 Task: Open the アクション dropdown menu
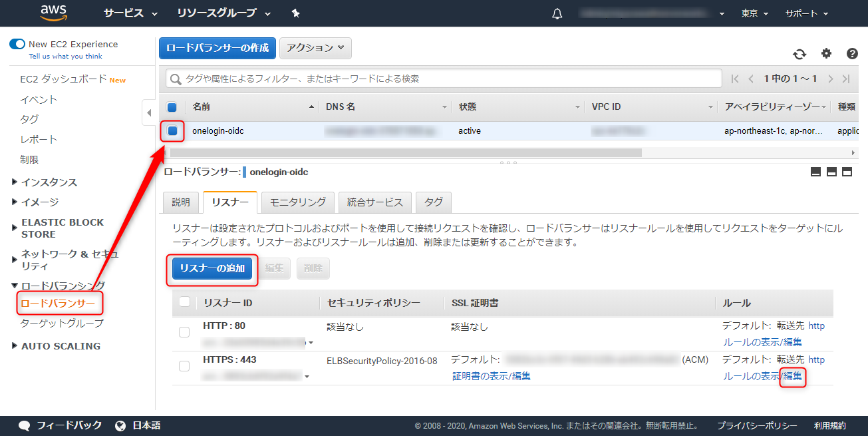(315, 48)
